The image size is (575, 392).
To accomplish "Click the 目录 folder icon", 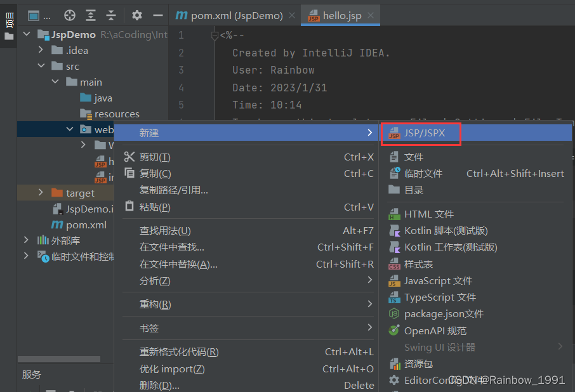I will pyautogui.click(x=394, y=190).
